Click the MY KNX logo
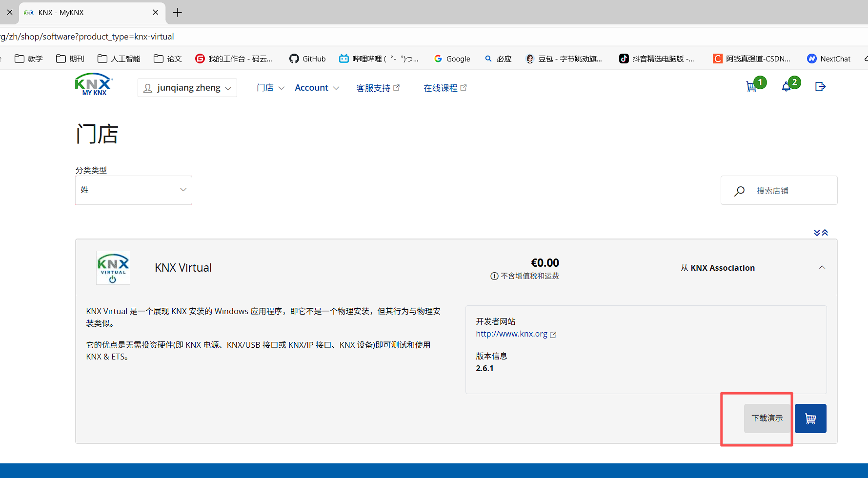This screenshot has width=868, height=478. point(94,84)
